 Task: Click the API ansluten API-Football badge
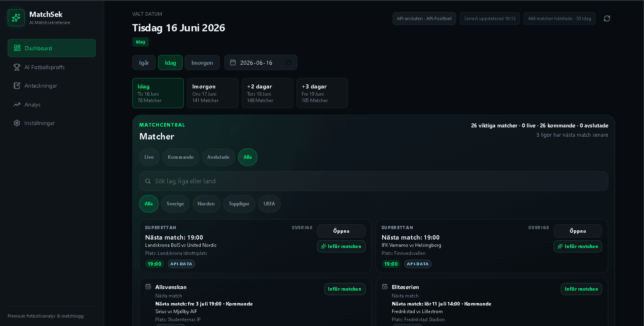click(x=424, y=18)
